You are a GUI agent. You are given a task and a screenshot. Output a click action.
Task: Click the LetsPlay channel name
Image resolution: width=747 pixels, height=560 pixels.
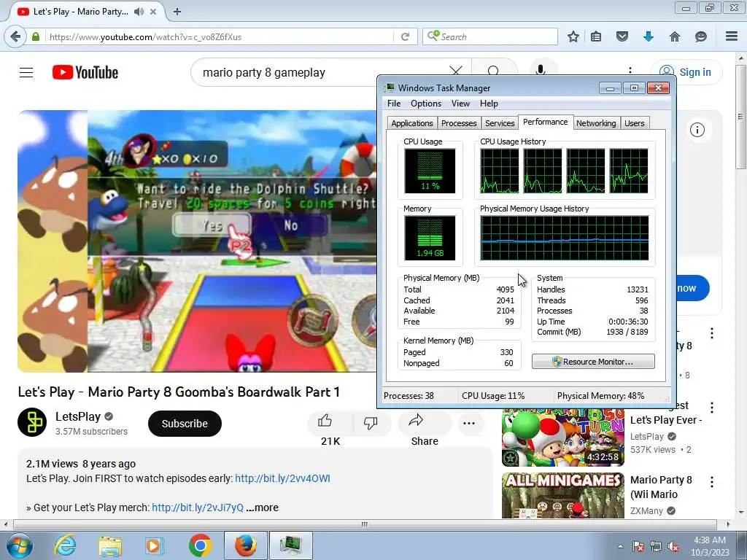(78, 416)
